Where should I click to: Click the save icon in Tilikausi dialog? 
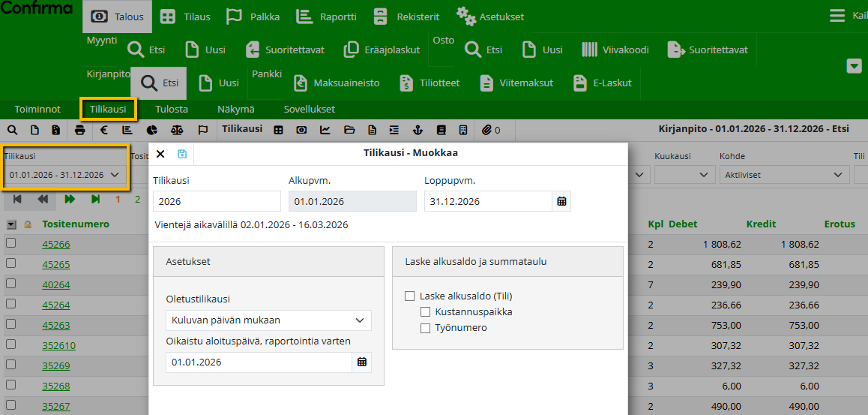[x=181, y=154]
